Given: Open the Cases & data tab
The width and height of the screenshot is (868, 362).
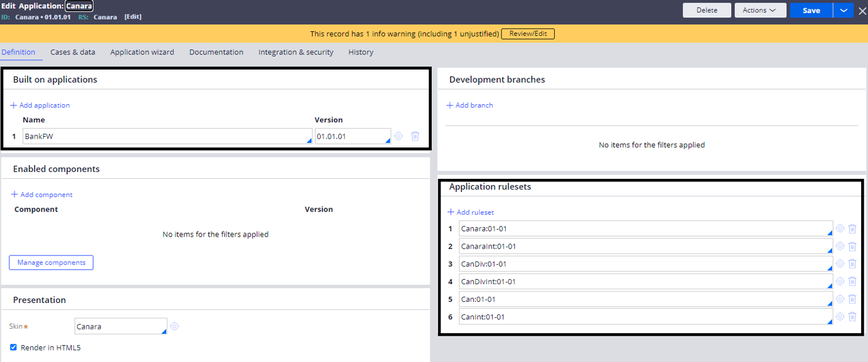Looking at the screenshot, I should click(73, 52).
